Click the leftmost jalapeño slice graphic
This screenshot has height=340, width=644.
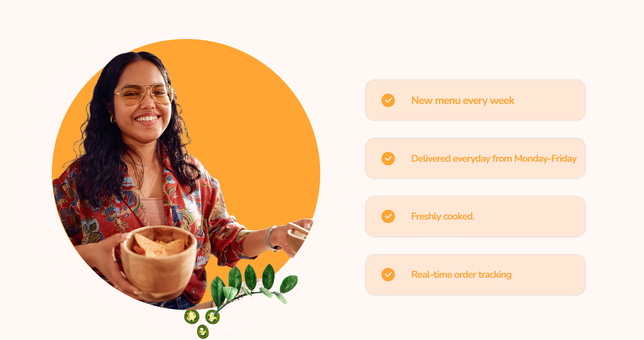tap(192, 317)
